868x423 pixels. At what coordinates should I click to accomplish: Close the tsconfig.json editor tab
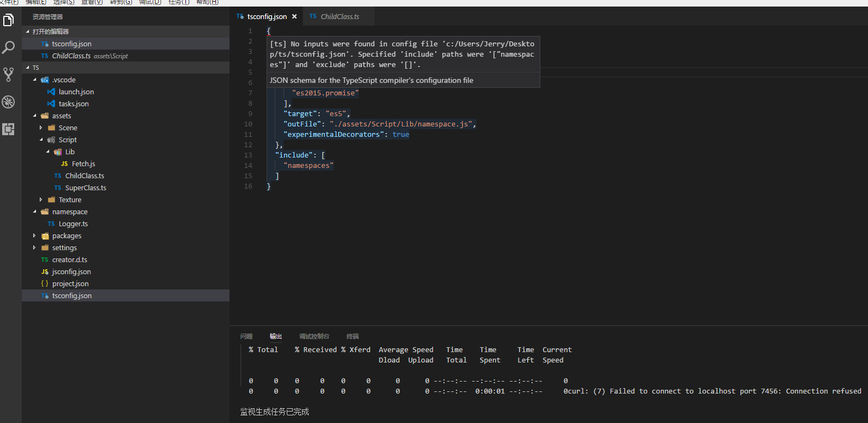click(x=294, y=17)
